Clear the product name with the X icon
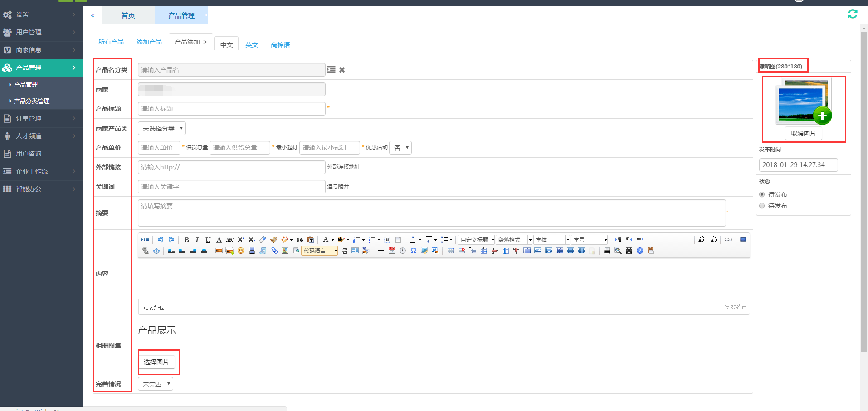This screenshot has height=411, width=868. click(x=342, y=70)
